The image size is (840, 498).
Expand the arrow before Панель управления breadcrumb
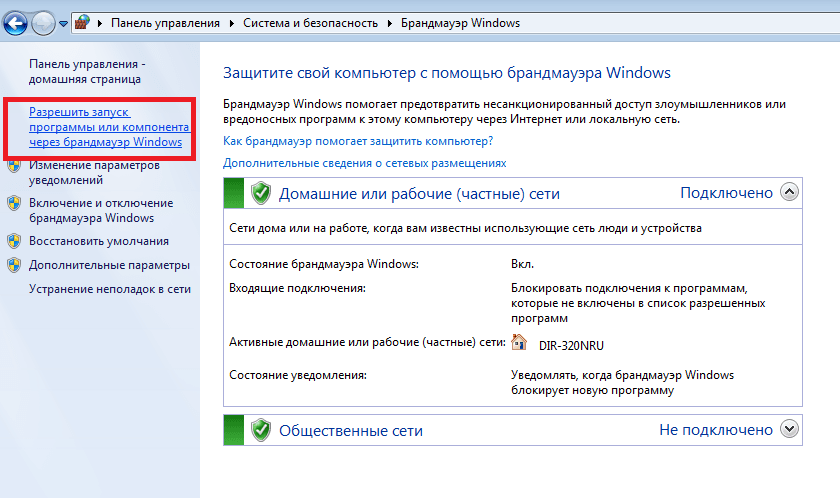100,23
